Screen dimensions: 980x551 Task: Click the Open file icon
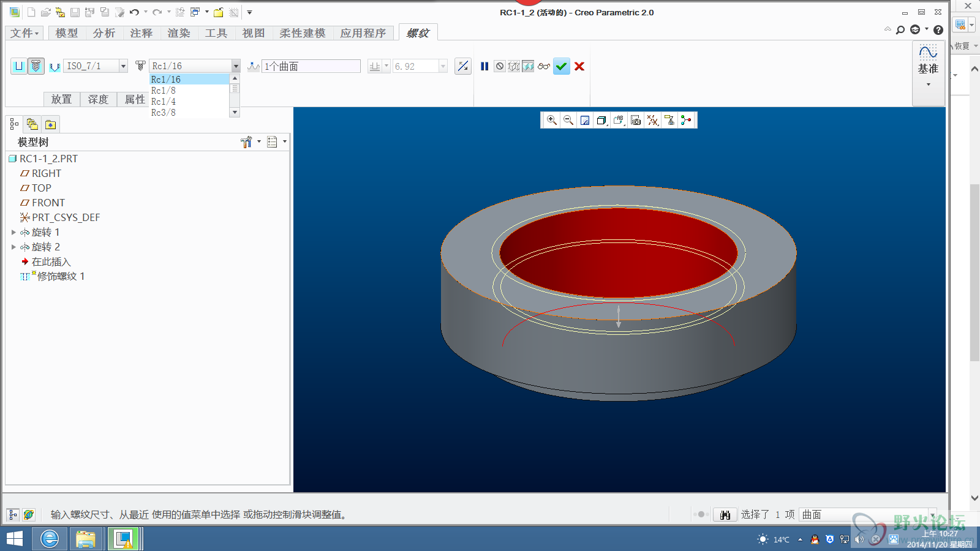point(45,12)
